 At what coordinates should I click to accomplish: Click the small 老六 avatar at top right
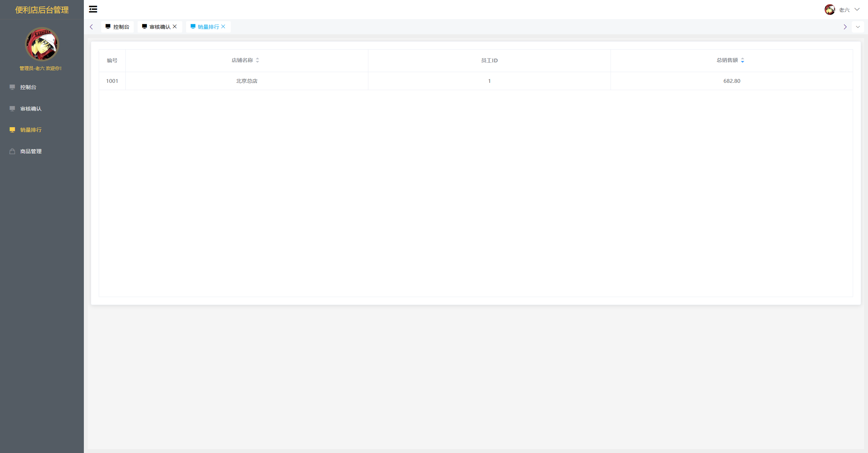[830, 9]
